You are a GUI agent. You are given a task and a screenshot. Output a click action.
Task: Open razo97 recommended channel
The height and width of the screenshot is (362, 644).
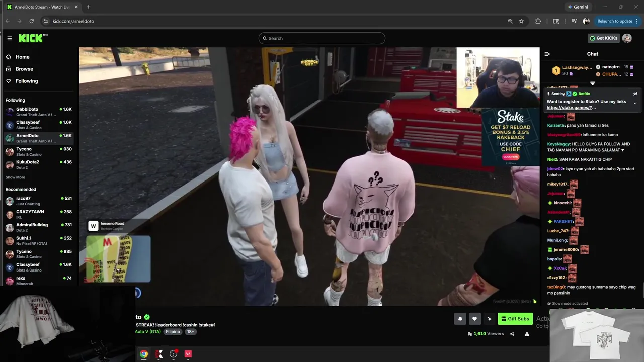[39, 201]
